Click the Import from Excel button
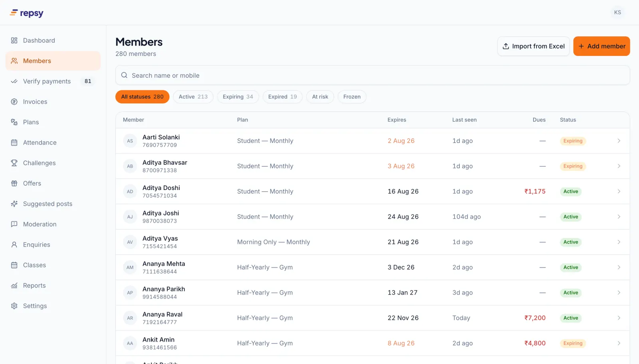 [x=534, y=46]
